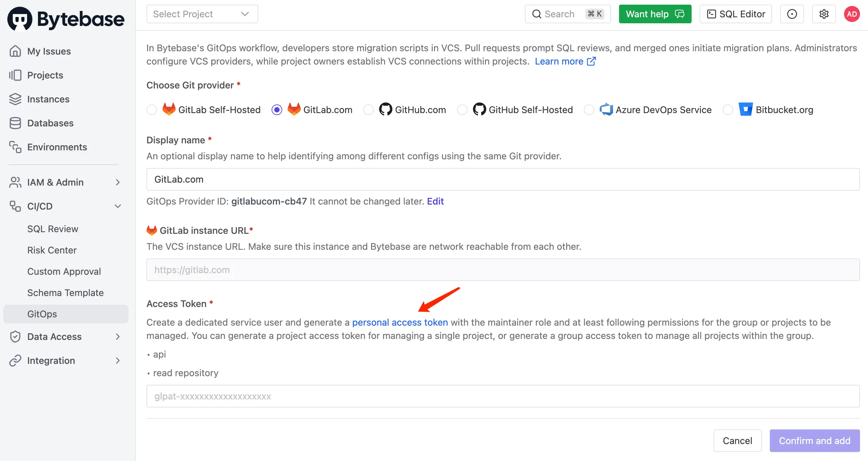
Task: Open the Select Project dropdown
Action: (x=202, y=14)
